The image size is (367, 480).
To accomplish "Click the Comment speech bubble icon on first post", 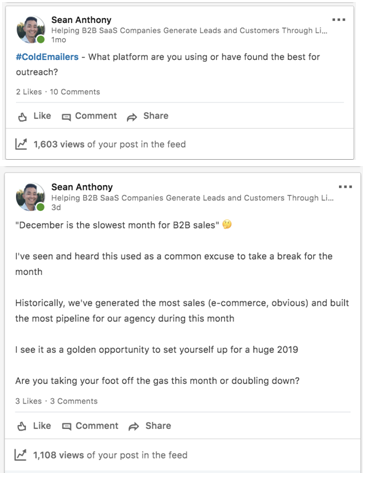I will coord(66,117).
